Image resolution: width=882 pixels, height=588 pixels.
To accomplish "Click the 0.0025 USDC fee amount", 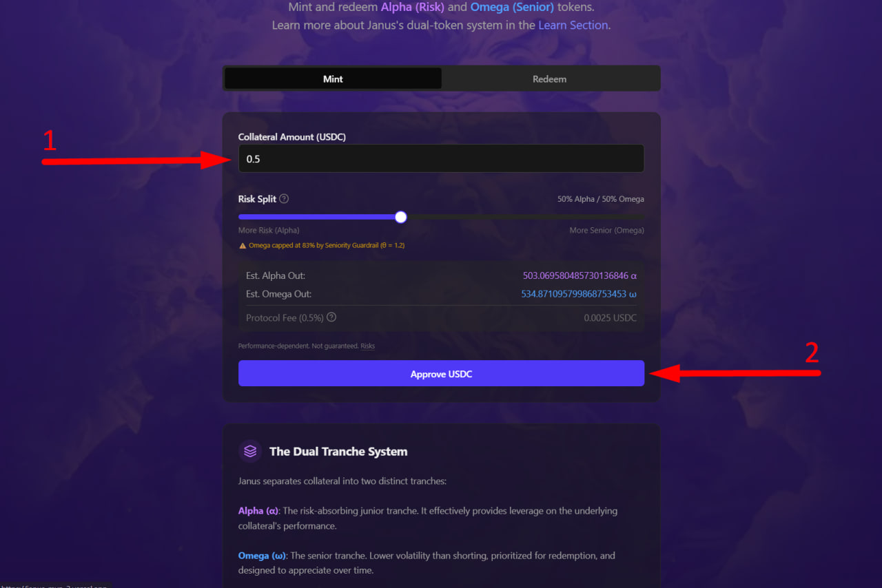I will [610, 318].
